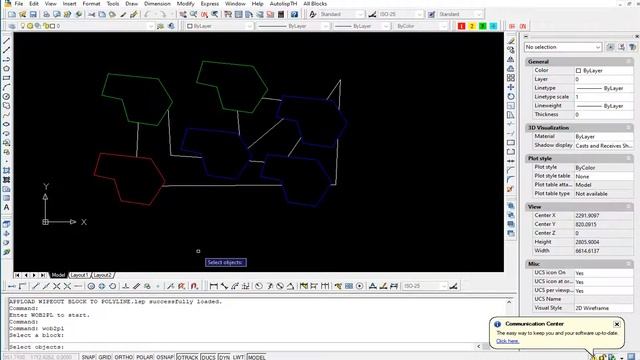Click the yellow number 2 color button
Screen dimensions: 640x360
point(472,26)
